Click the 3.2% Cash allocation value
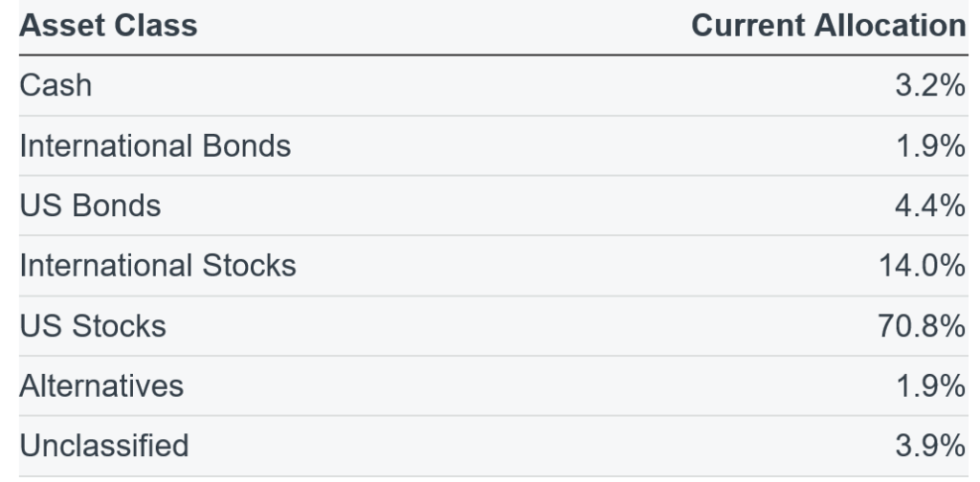The height and width of the screenshot is (482, 980). pyautogui.click(x=930, y=85)
